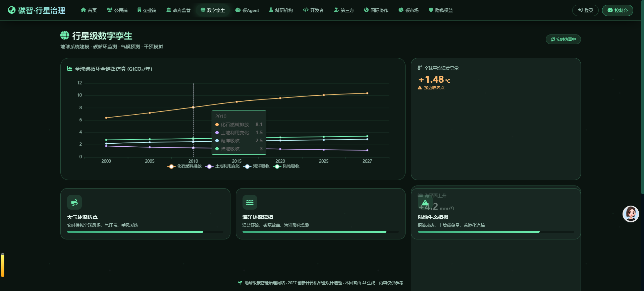
Task: Select the 政府监管 nav item
Action: pyautogui.click(x=178, y=10)
